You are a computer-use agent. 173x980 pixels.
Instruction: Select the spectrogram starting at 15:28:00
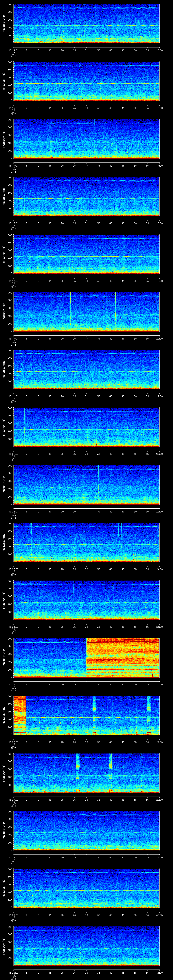pos(86,831)
